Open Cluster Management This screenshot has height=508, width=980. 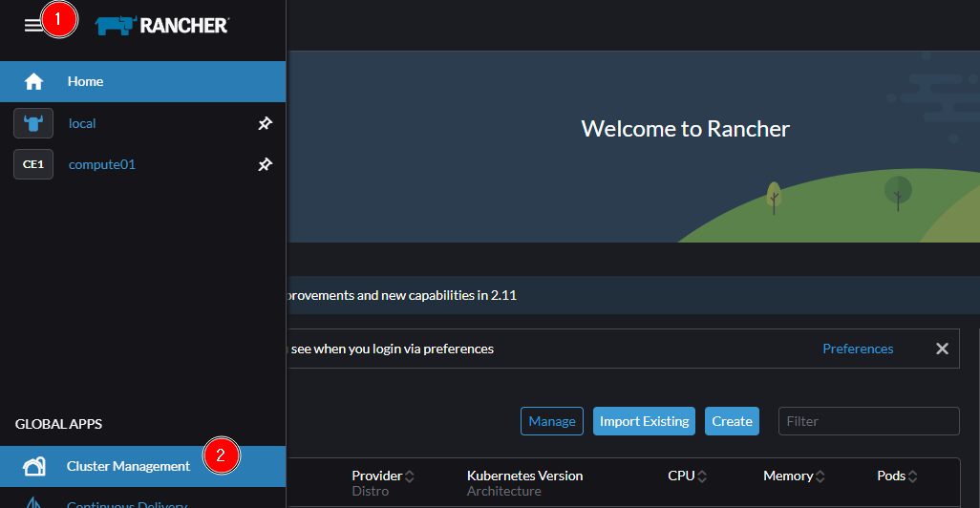point(142,466)
